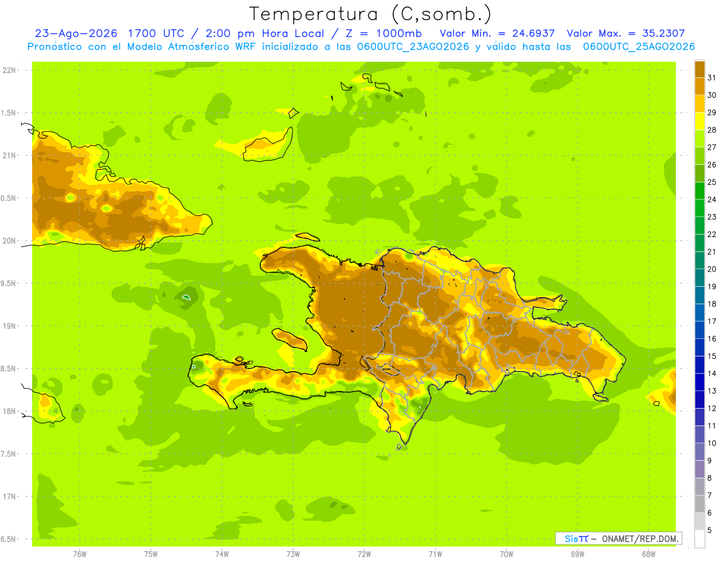Click the '71W' longitude label
The width and height of the screenshot is (728, 562).
435,554
